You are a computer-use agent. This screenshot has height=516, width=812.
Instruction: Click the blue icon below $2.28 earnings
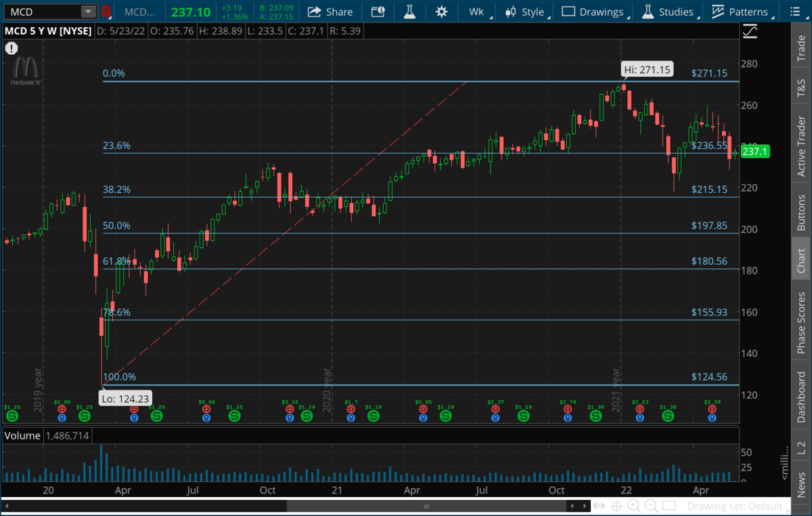712,418
